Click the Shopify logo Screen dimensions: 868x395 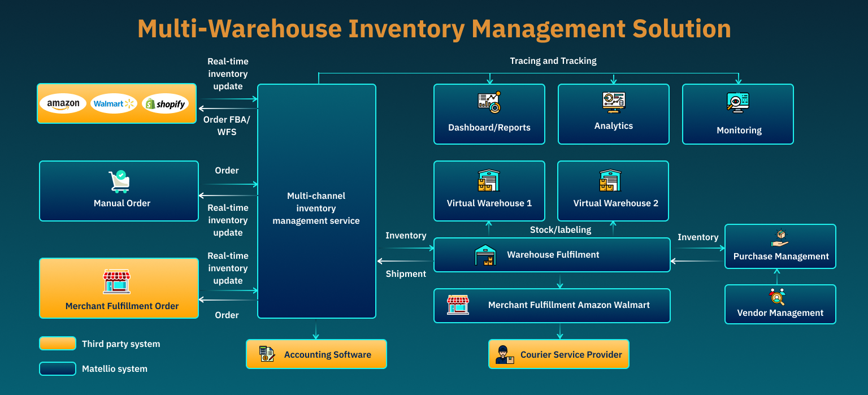(x=165, y=104)
